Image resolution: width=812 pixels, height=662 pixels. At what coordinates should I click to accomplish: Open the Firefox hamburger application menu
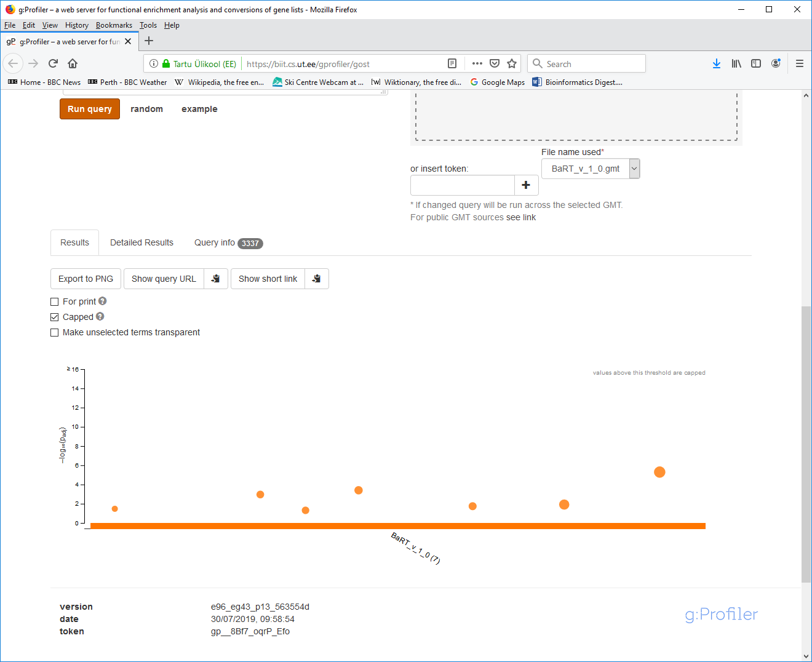tap(800, 63)
